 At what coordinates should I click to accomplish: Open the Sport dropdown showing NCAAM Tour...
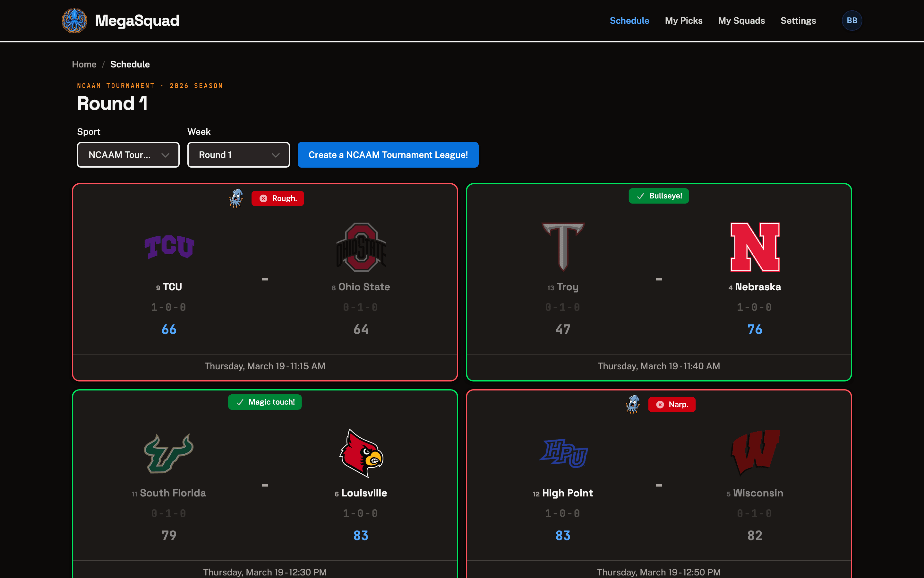[128, 155]
